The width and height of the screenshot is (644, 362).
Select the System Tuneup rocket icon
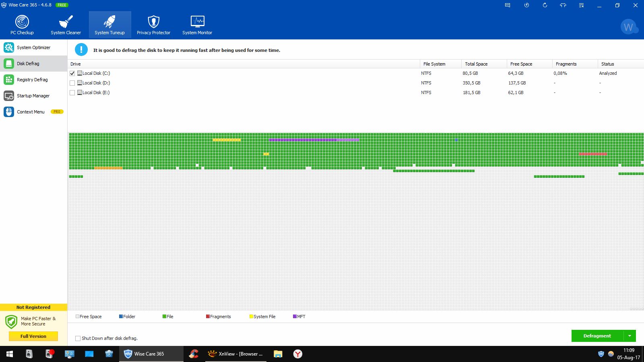pyautogui.click(x=109, y=21)
